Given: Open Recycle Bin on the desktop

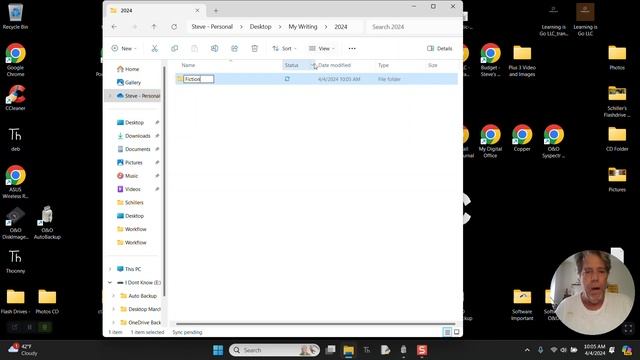Looking at the screenshot, I should [x=16, y=17].
